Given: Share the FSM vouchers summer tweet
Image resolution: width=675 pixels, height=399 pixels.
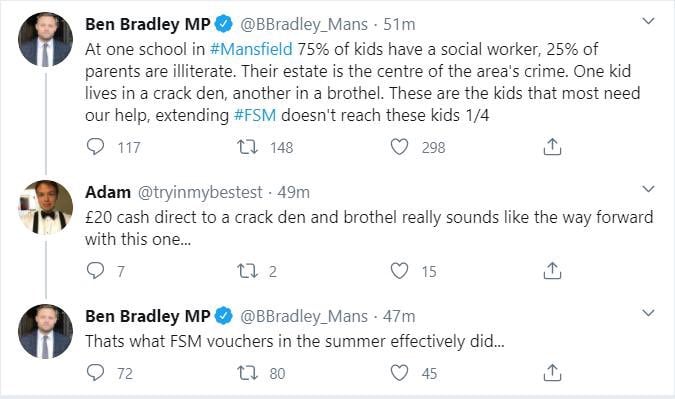Looking at the screenshot, I should [x=552, y=373].
